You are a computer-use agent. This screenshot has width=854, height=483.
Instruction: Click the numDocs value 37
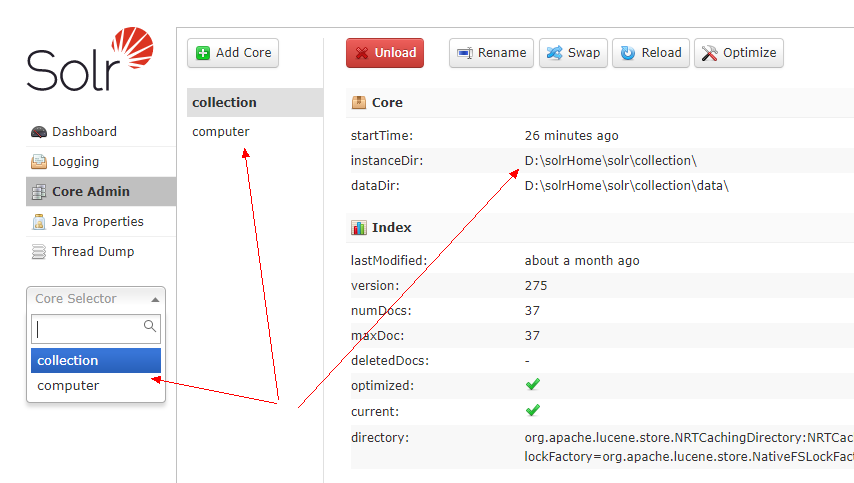point(532,311)
